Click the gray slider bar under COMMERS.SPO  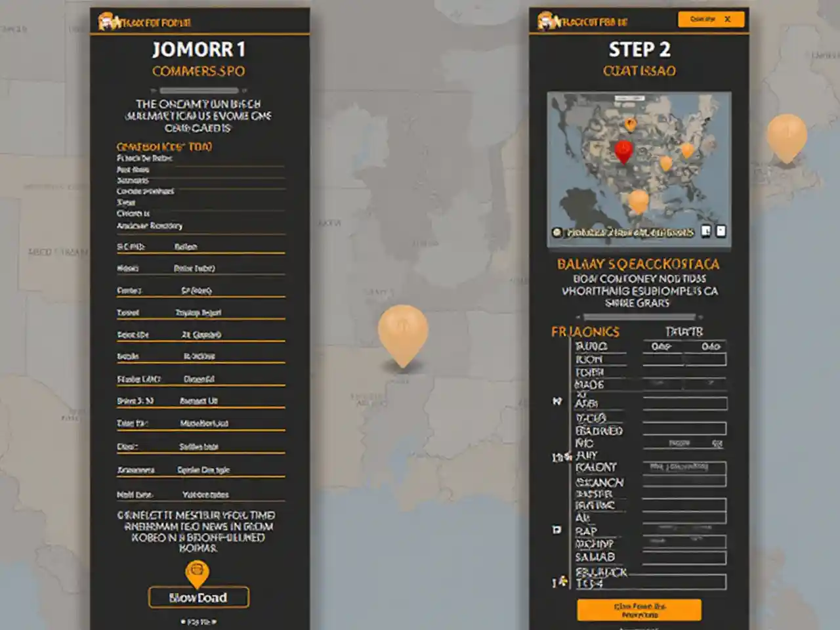(198, 91)
